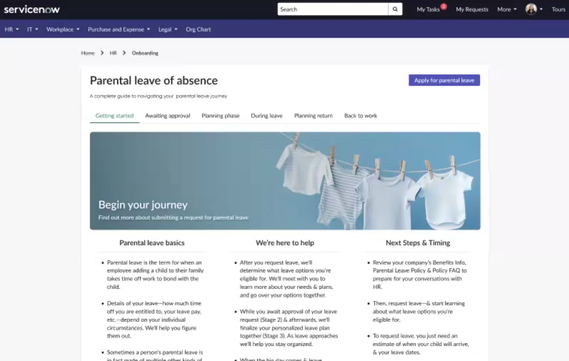Viewport: 569px width, 361px height.
Task: Open the Back to work tab
Action: 360,116
